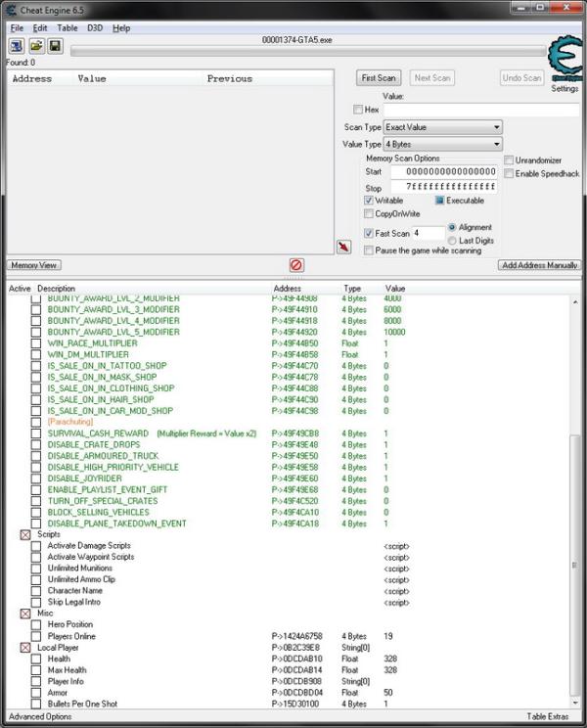Open the File menu

[x=17, y=27]
